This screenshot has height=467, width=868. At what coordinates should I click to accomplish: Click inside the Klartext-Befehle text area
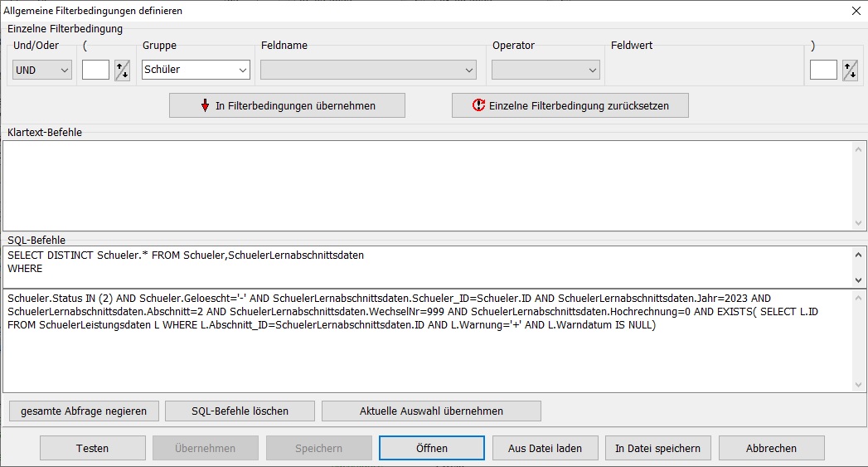[427, 185]
